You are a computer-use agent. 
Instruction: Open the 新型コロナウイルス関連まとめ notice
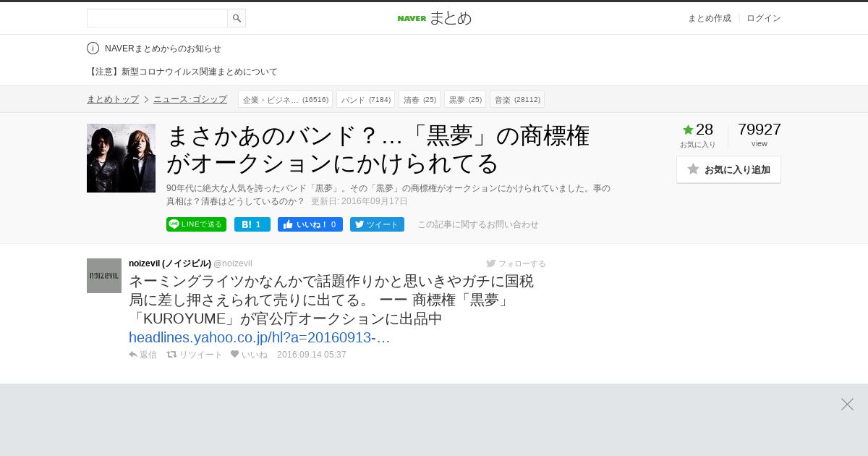tap(182, 72)
